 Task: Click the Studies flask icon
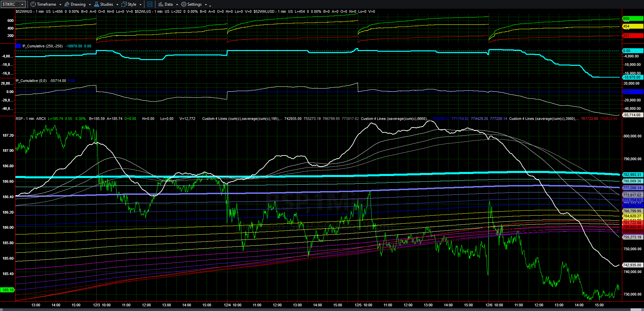point(97,4)
